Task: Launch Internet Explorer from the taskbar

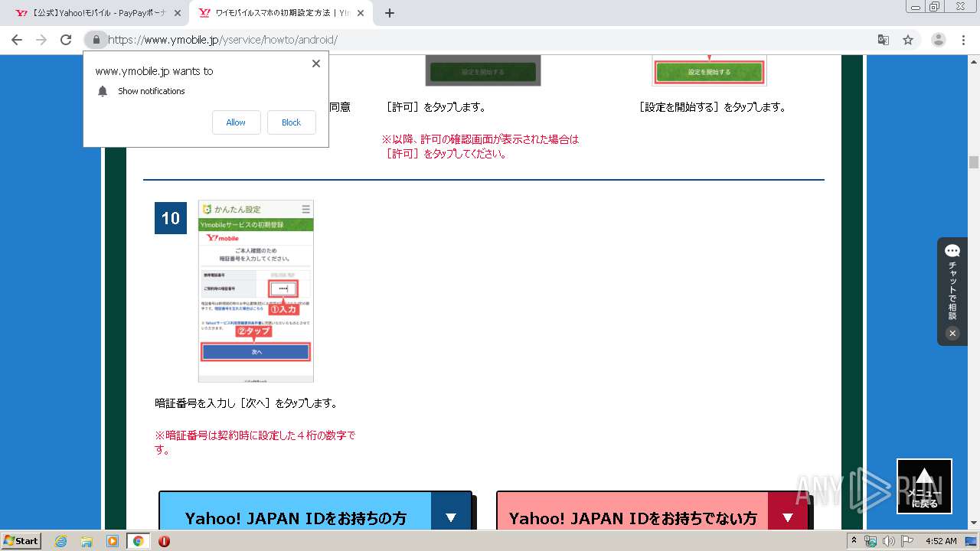Action: (x=61, y=541)
